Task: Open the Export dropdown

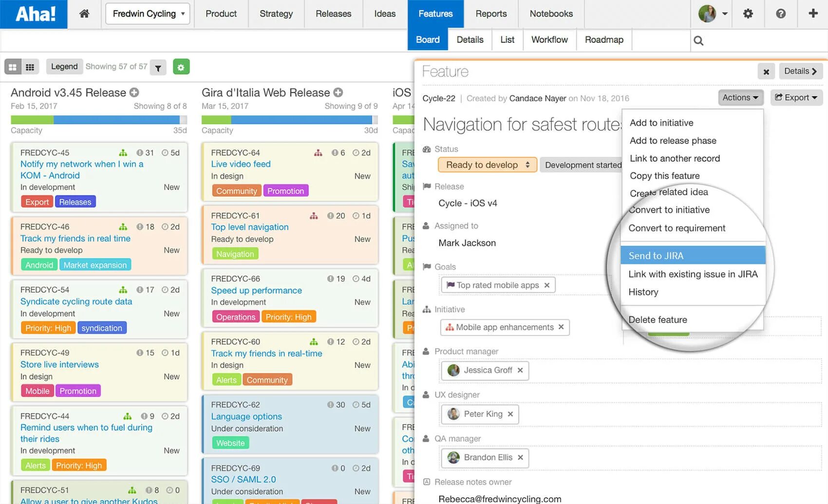Action: click(x=796, y=97)
